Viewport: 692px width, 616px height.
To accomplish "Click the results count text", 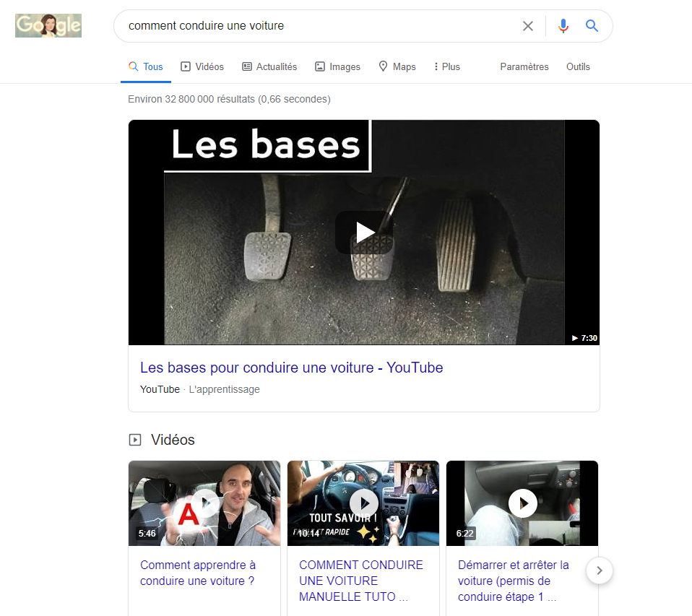I will click(229, 99).
